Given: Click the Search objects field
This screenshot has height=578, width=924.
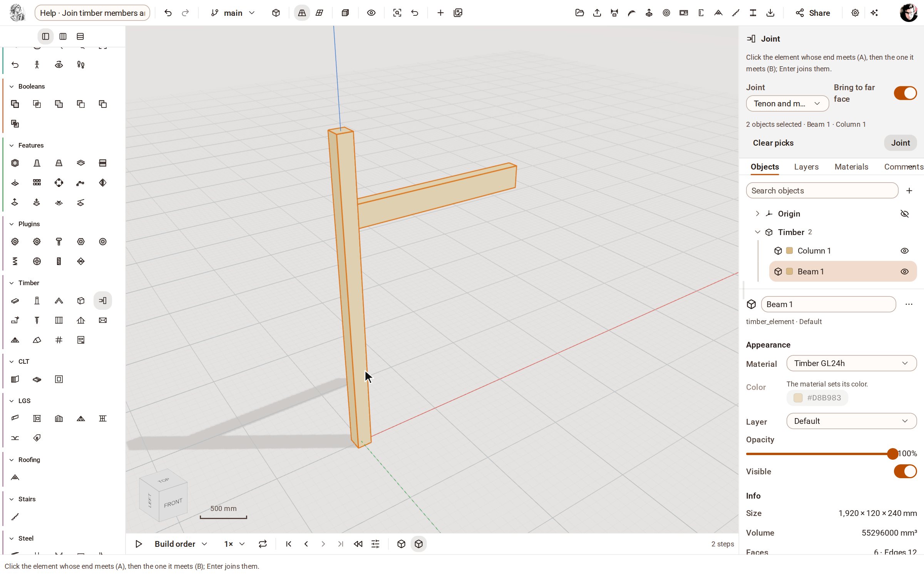Looking at the screenshot, I should point(822,191).
